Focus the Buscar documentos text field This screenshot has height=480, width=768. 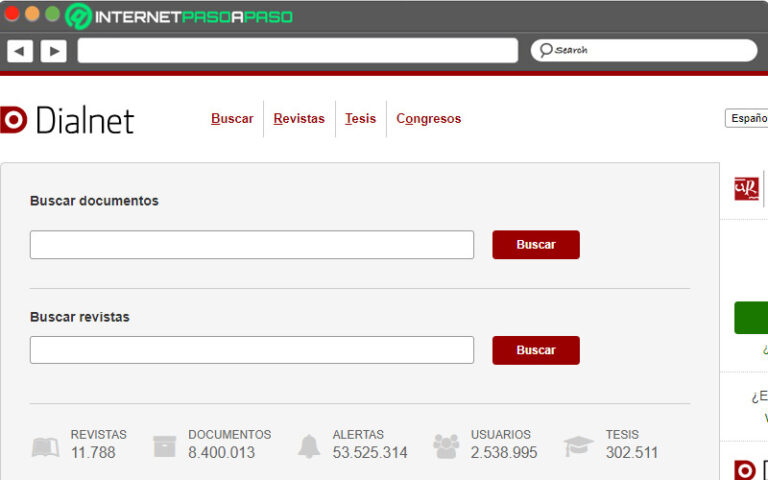point(251,245)
